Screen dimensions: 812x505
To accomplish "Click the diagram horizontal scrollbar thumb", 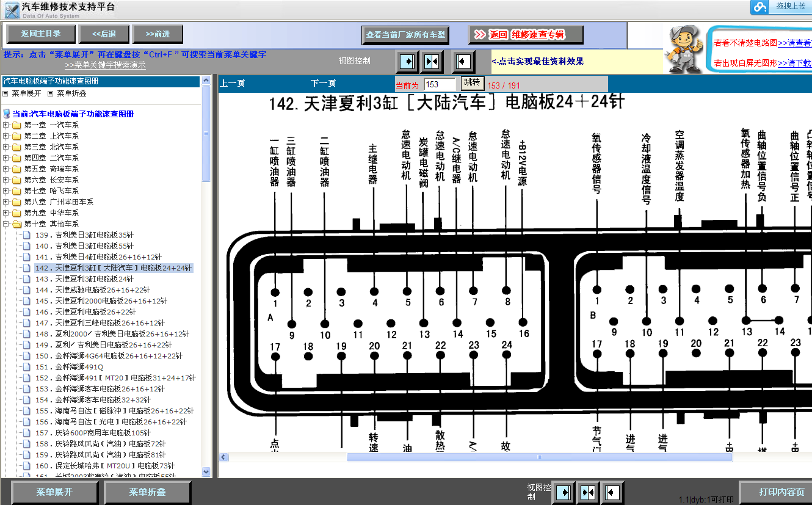I will click(539, 457).
